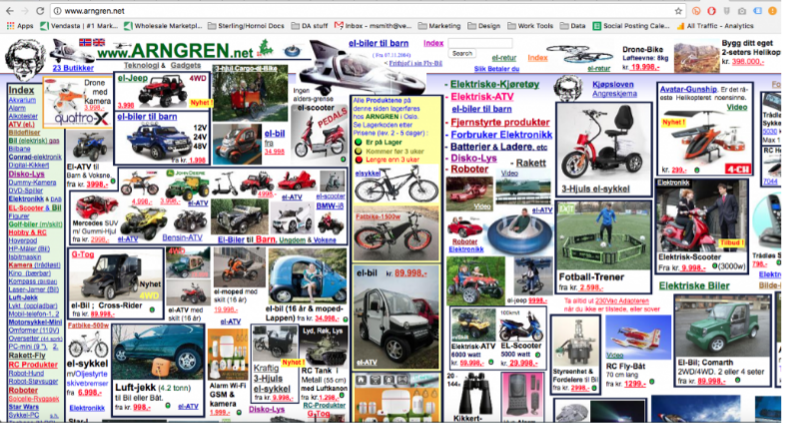The width and height of the screenshot is (785, 427).
Task: Open the Angreskjema link
Action: point(614,94)
